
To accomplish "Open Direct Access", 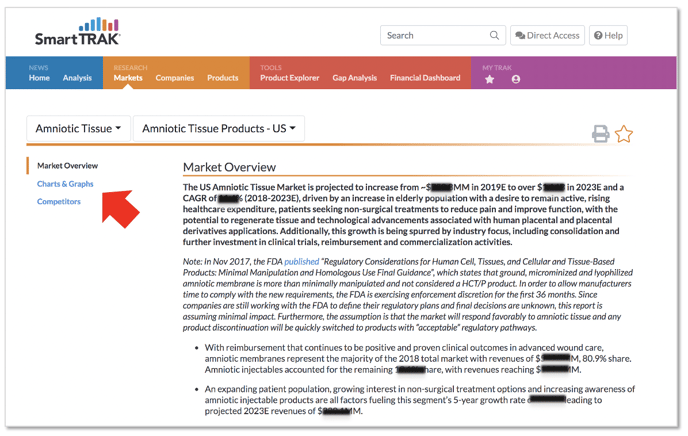I will (547, 36).
